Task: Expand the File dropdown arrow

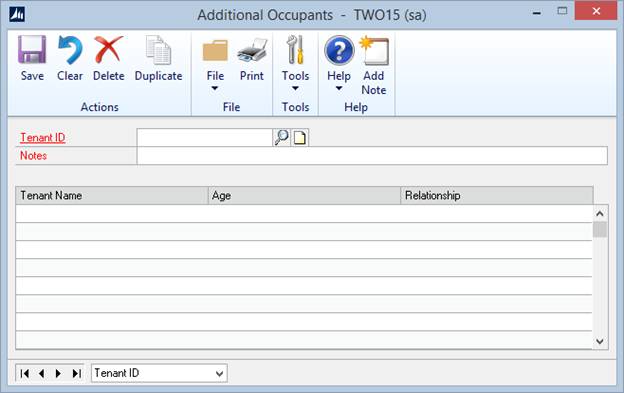Action: coord(215,88)
